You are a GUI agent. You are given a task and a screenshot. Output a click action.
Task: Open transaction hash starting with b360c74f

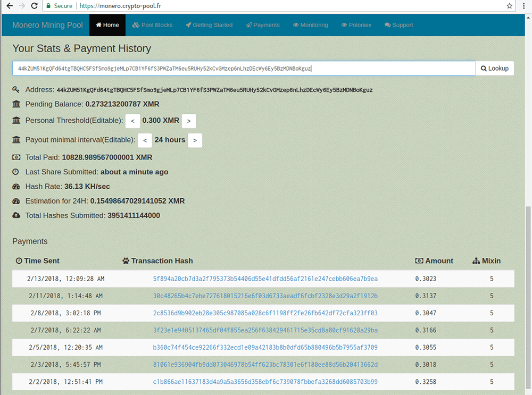[265, 348]
